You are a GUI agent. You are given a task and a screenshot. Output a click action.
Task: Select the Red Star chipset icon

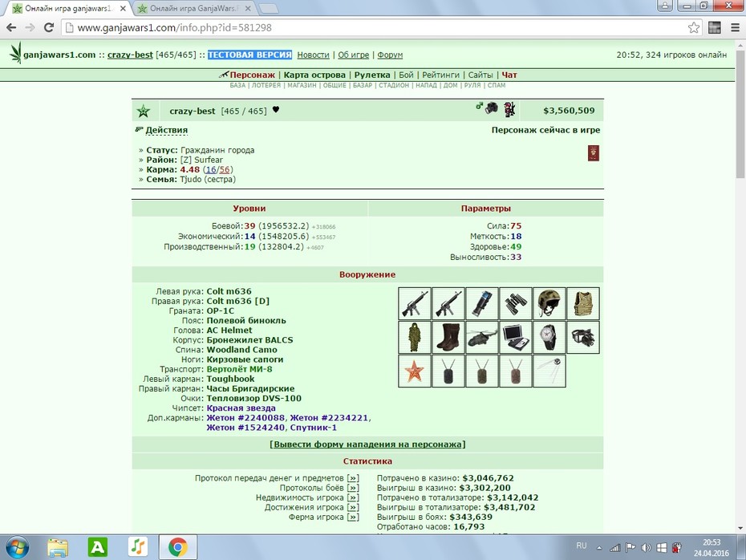coord(415,371)
